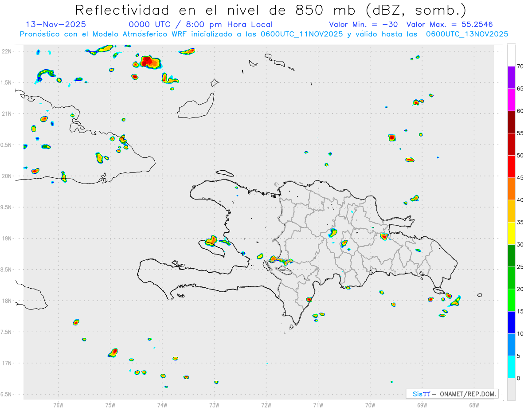This screenshot has width=532, height=411.
Task: Click the dark red 55–60 dBZ colorbar segment
Action: [x=511, y=122]
